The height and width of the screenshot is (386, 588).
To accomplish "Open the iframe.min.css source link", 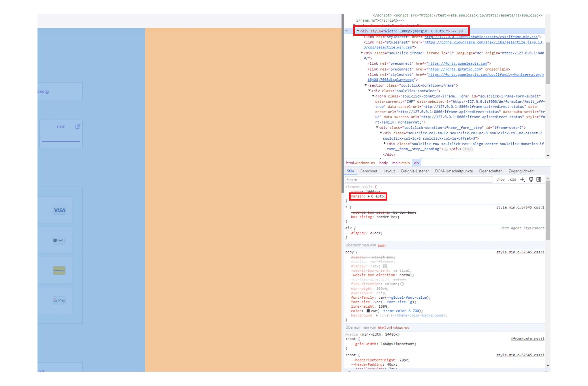I will [x=527, y=339].
